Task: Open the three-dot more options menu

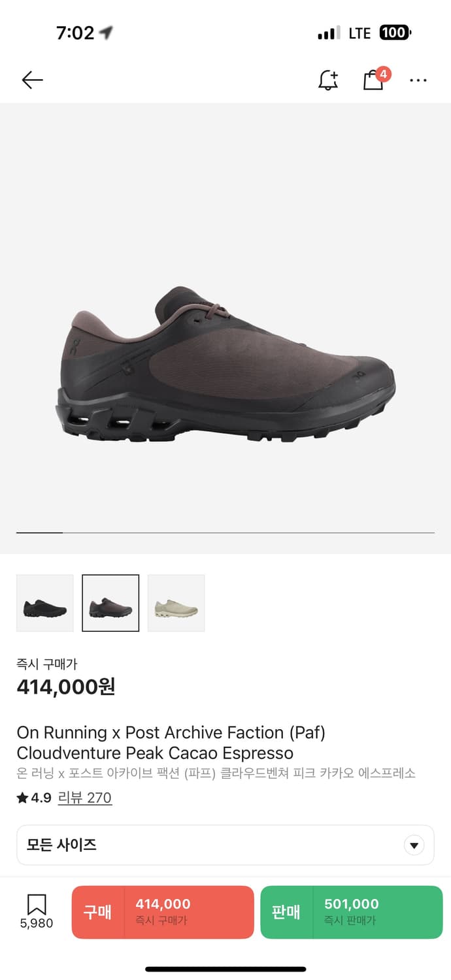Action: pyautogui.click(x=418, y=80)
